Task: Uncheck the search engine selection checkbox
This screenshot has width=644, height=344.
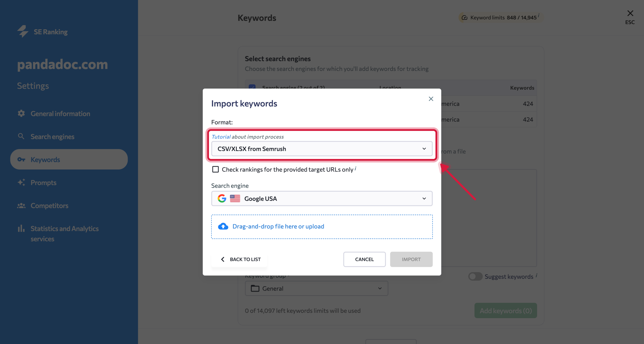Action: (252, 87)
